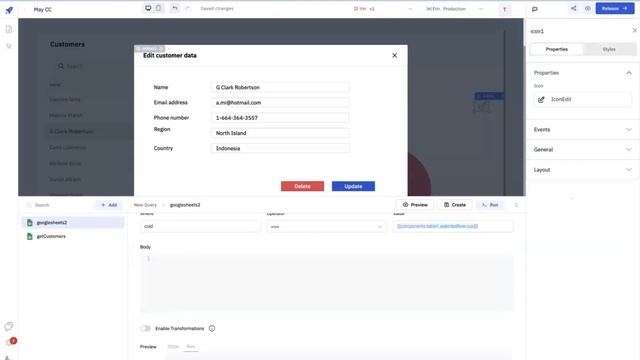This screenshot has width=640, height=360.
Task: Select the JSON preview tab
Action: (173, 347)
